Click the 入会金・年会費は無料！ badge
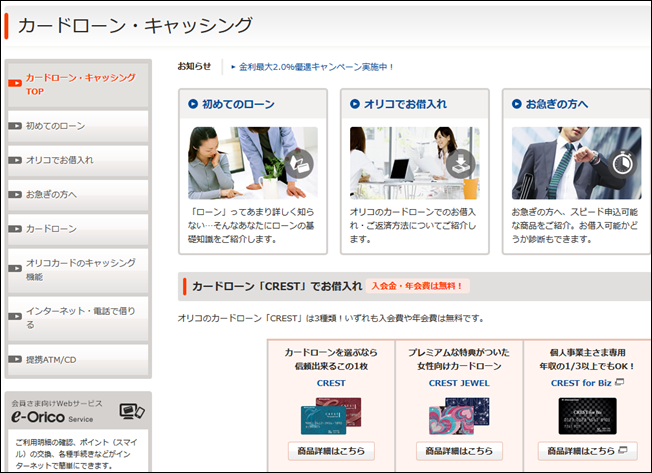The width and height of the screenshot is (652, 473). tap(417, 286)
